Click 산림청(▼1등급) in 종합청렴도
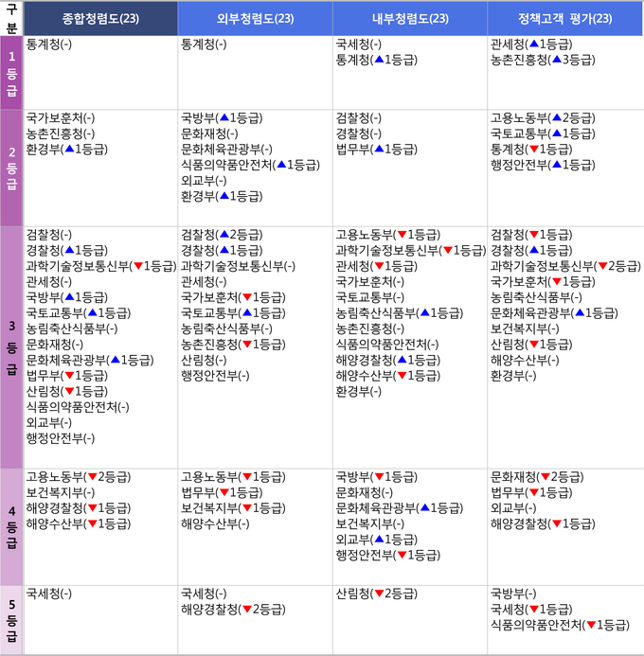 click(67, 391)
